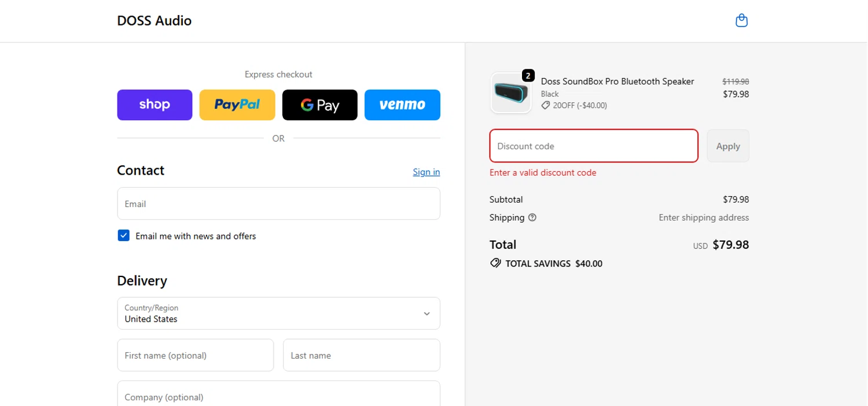Image resolution: width=868 pixels, height=406 pixels.
Task: Click the Shipping label
Action: [507, 218]
